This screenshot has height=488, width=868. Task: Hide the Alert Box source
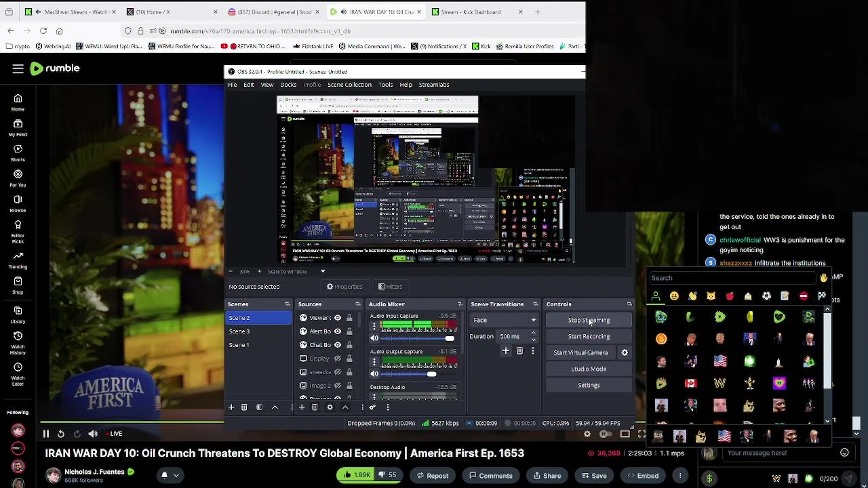337,331
